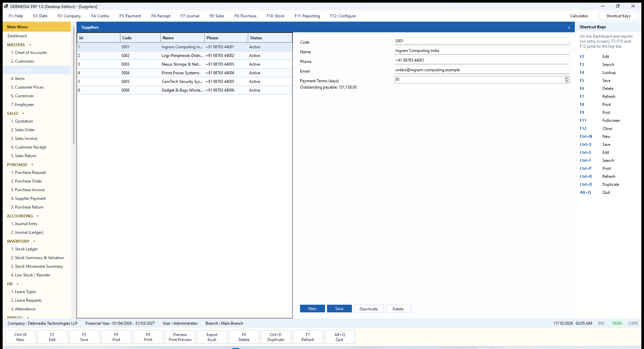Open Stock Summary & Valuation
Image resolution: width=644 pixels, height=349 pixels.
(38, 258)
